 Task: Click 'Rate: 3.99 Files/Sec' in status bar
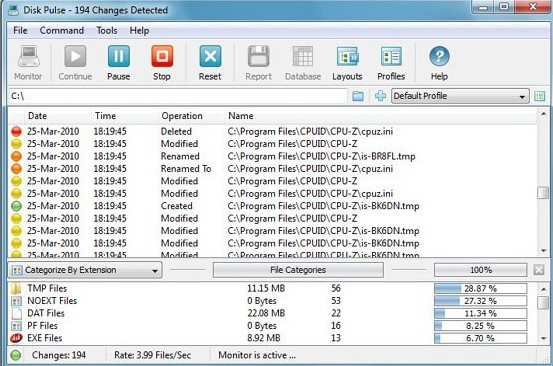coord(152,355)
